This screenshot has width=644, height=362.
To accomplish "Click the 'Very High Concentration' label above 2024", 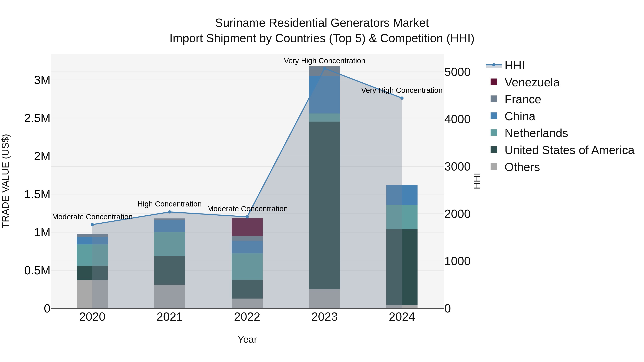I will tap(402, 90).
